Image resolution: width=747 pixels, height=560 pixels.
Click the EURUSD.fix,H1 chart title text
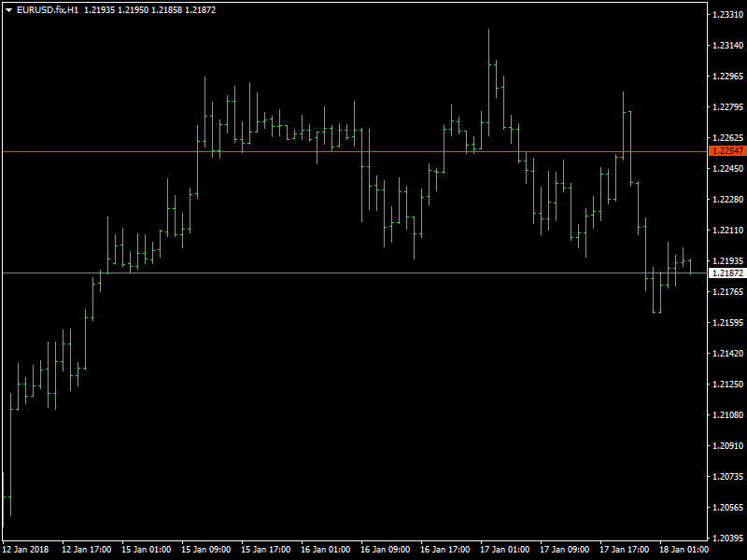pyautogui.click(x=48, y=10)
